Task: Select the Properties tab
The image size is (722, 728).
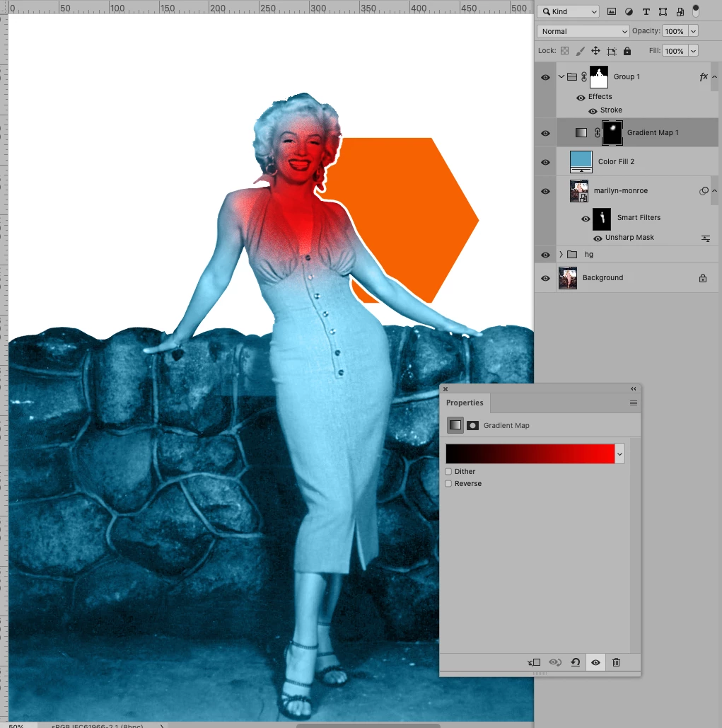Action: point(465,403)
